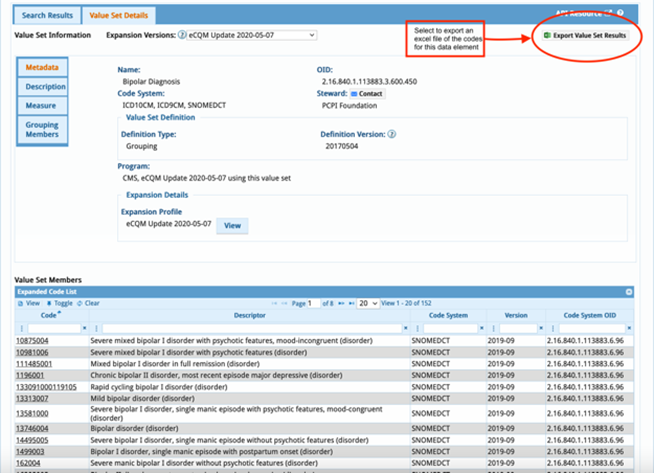This screenshot has width=654, height=473.
Task: Open code link 162004
Action: coord(28,463)
